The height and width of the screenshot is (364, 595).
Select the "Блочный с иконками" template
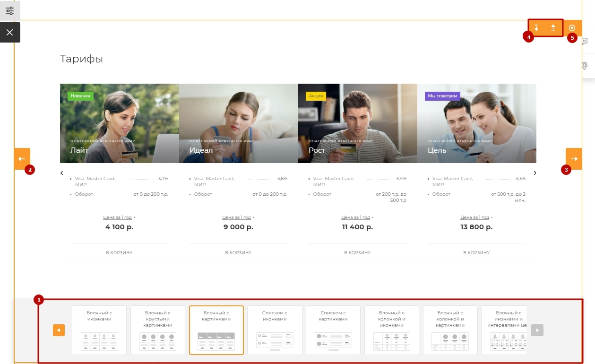click(99, 330)
